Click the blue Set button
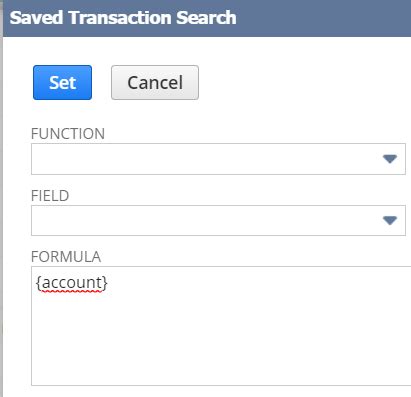 pos(62,82)
